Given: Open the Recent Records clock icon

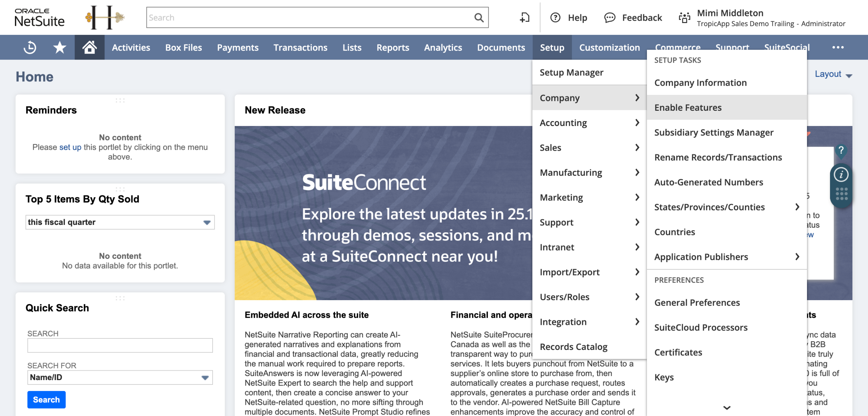Looking at the screenshot, I should click(x=30, y=47).
